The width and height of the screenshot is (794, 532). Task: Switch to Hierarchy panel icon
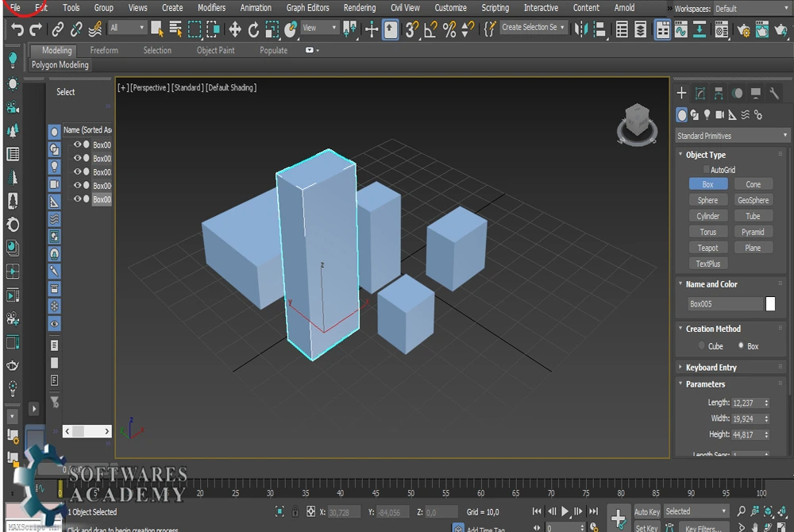click(x=719, y=93)
